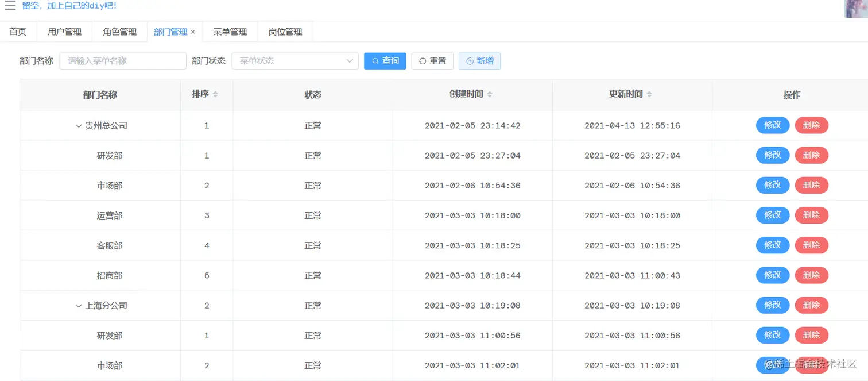
Task: Sort by 更新时间 column arrows
Action: [649, 94]
